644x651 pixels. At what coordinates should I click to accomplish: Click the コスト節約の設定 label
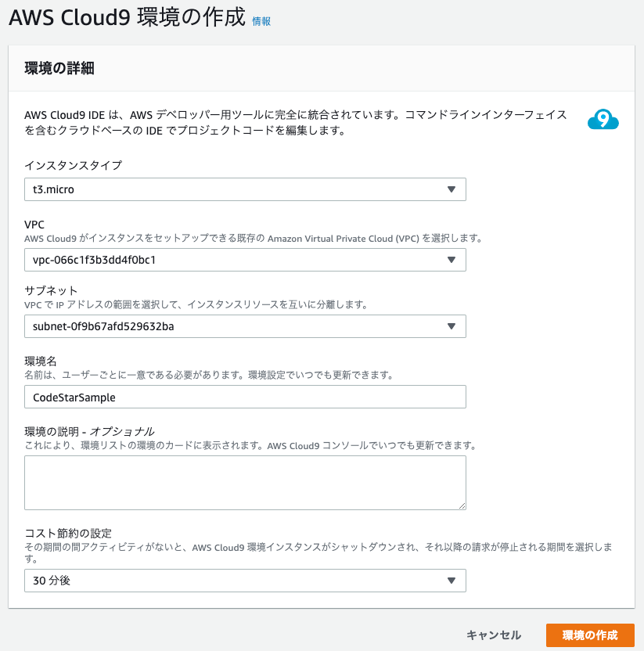coord(68,533)
